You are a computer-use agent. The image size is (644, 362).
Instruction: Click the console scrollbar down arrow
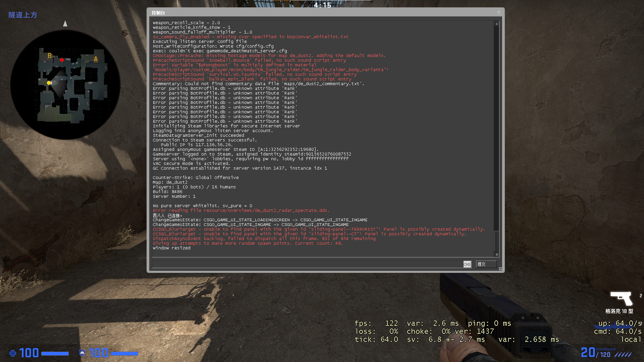click(x=496, y=254)
